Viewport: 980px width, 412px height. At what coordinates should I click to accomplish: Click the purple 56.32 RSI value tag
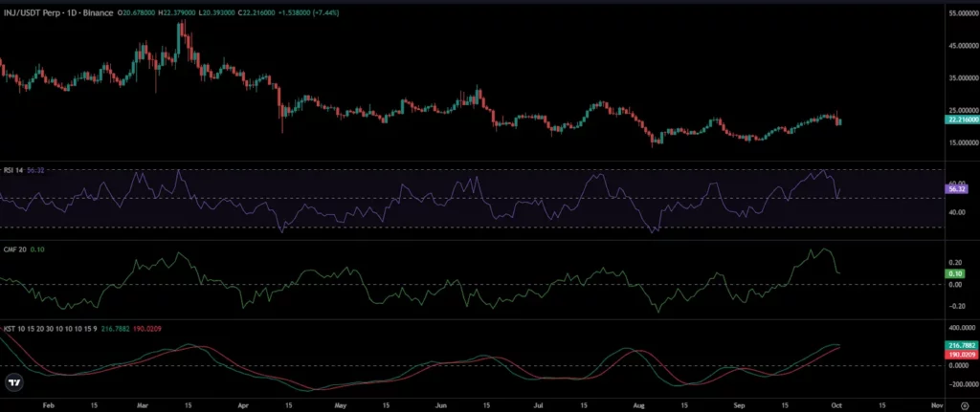(957, 188)
